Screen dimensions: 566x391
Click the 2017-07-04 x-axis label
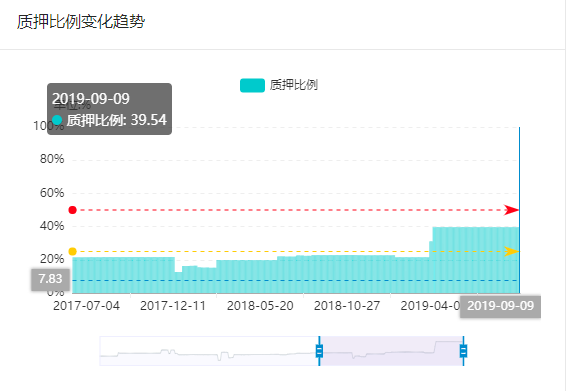tap(86, 306)
